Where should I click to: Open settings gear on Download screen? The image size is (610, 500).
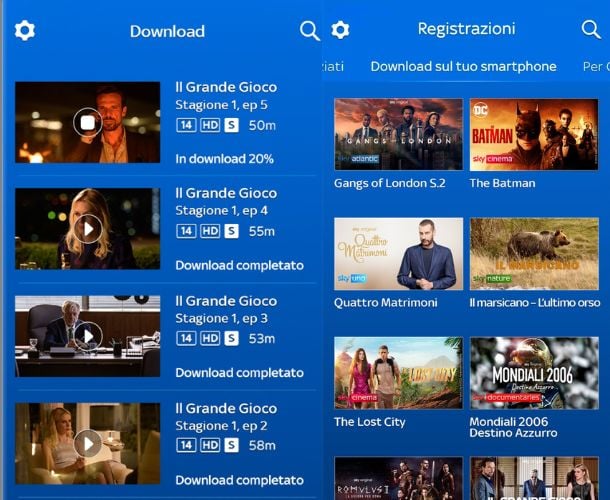(25, 31)
